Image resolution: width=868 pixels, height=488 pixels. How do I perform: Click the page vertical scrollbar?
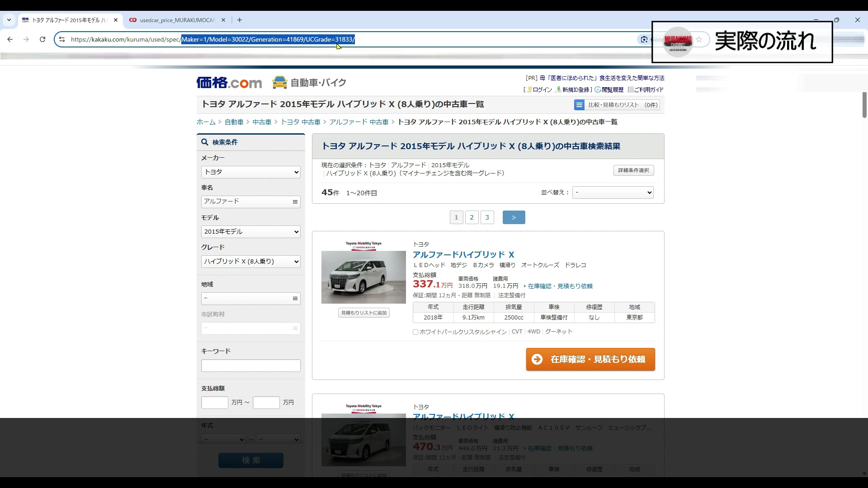(864, 105)
